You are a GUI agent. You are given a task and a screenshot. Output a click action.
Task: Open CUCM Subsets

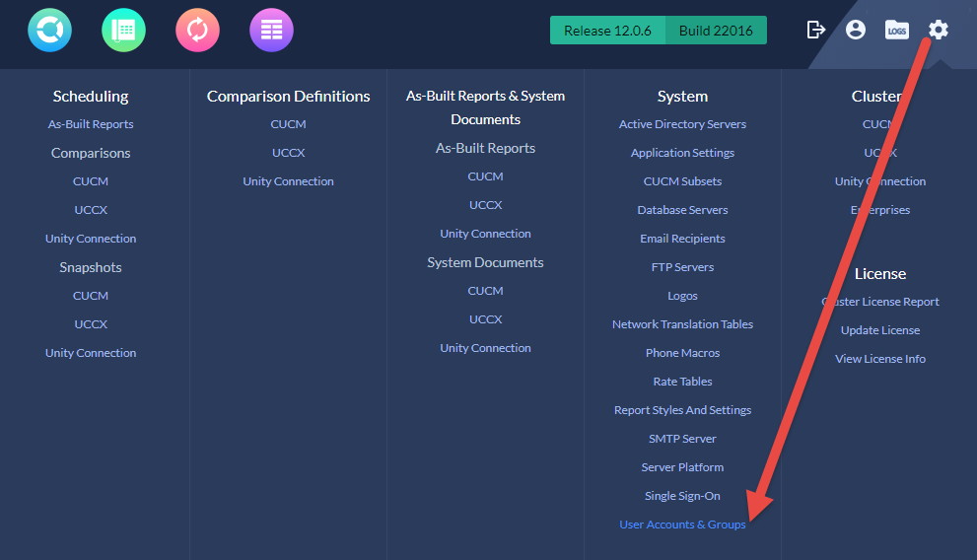[x=682, y=181]
